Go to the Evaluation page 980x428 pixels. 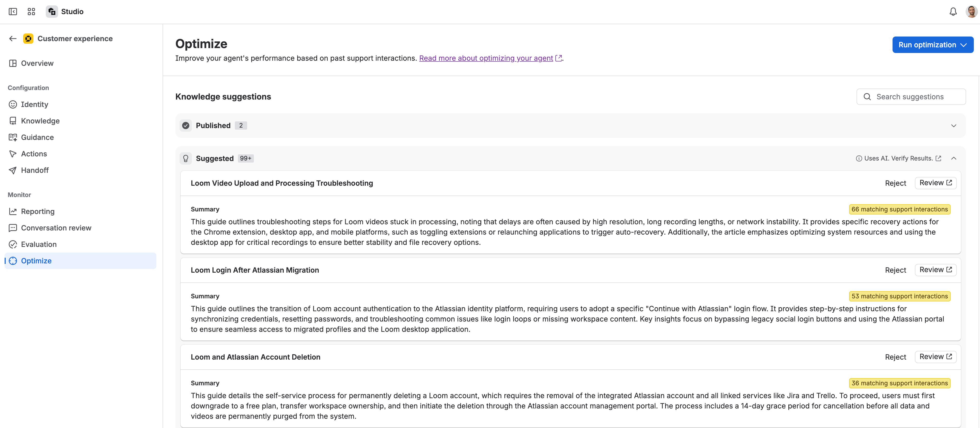pos(80,244)
